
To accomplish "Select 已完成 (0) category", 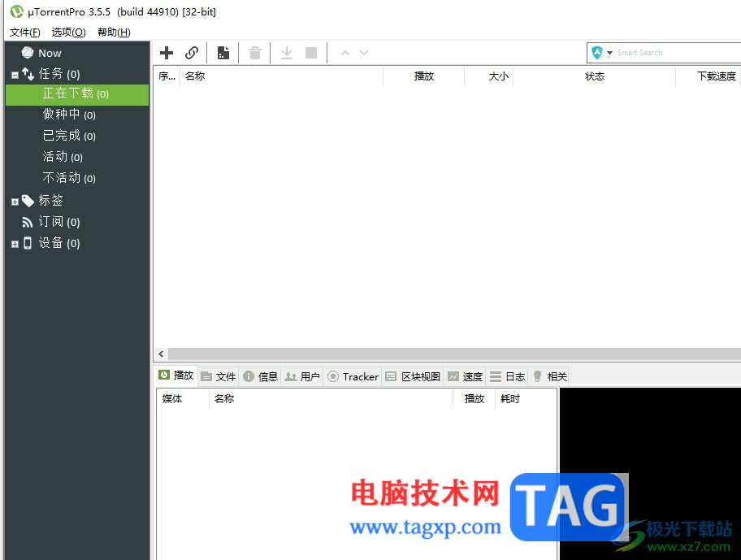I will point(69,136).
